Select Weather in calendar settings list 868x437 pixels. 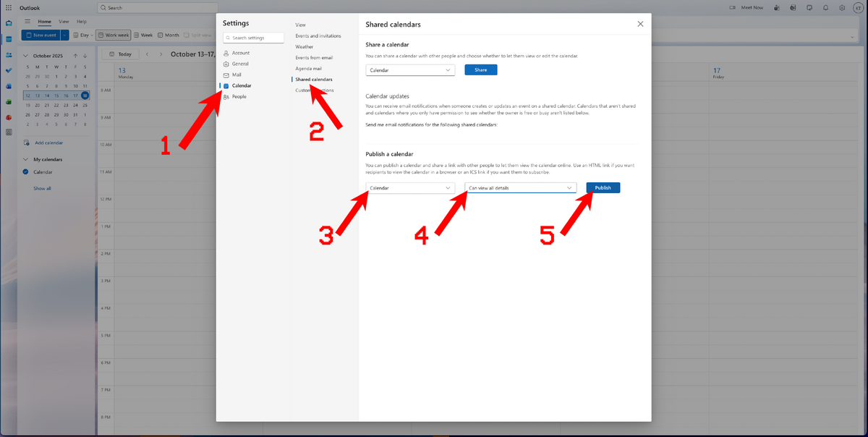(x=304, y=46)
